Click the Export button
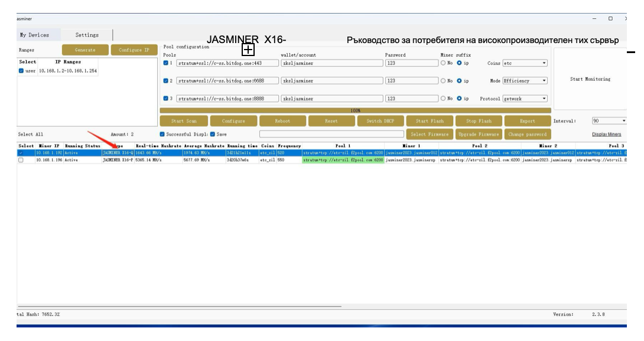 click(528, 121)
